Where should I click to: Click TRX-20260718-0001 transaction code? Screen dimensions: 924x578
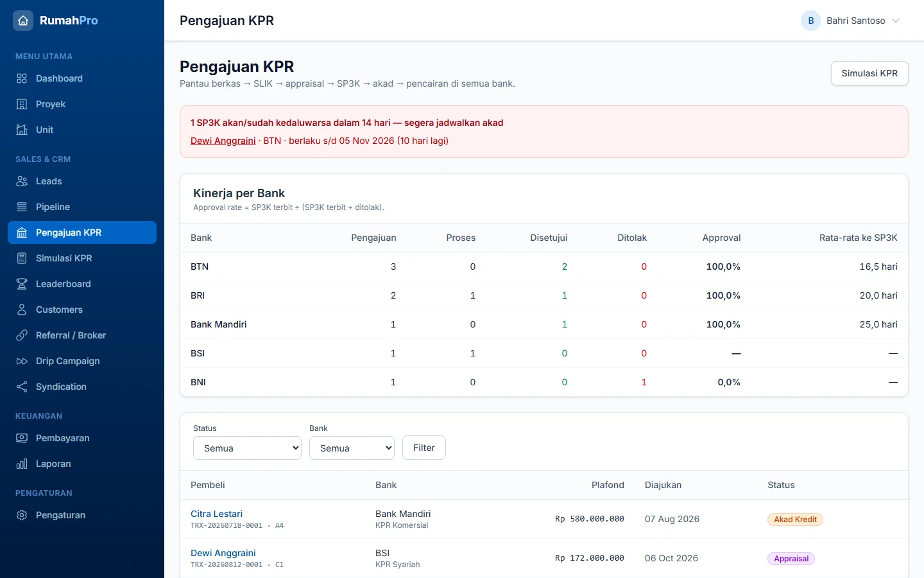pyautogui.click(x=227, y=525)
